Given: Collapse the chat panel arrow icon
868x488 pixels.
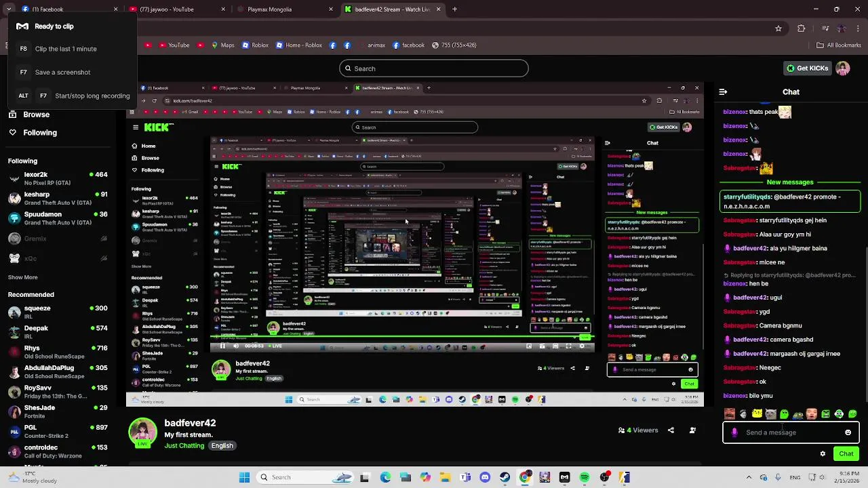Looking at the screenshot, I should (x=723, y=91).
